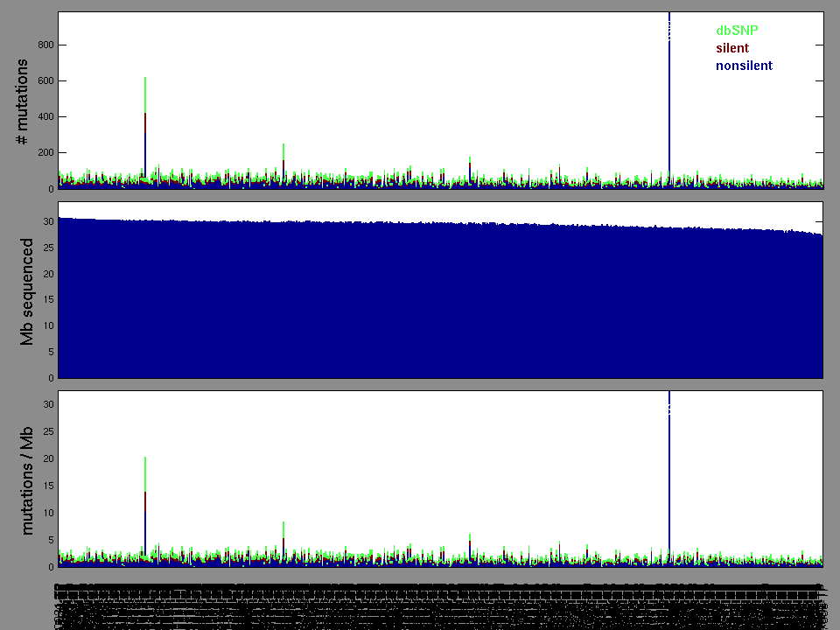Click the silent legend label
The height and width of the screenshot is (630, 840).
pyautogui.click(x=731, y=48)
